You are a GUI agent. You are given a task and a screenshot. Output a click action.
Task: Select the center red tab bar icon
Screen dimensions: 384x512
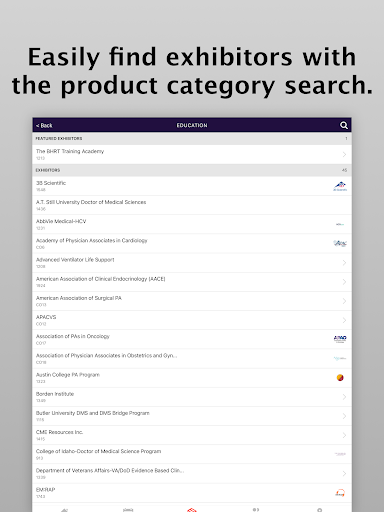point(192,510)
